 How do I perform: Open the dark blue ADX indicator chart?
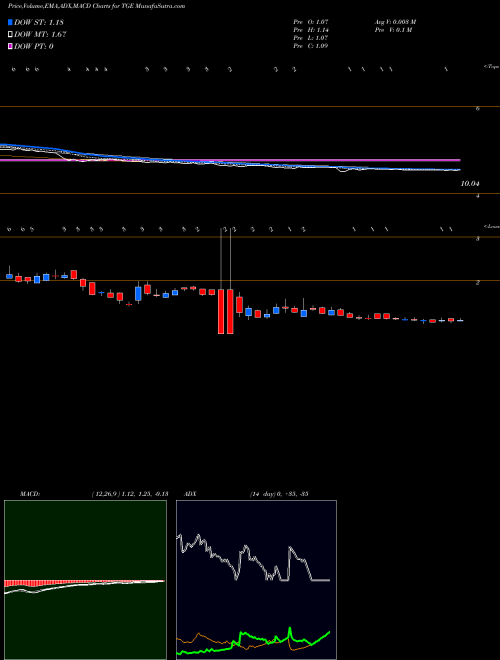(256, 580)
